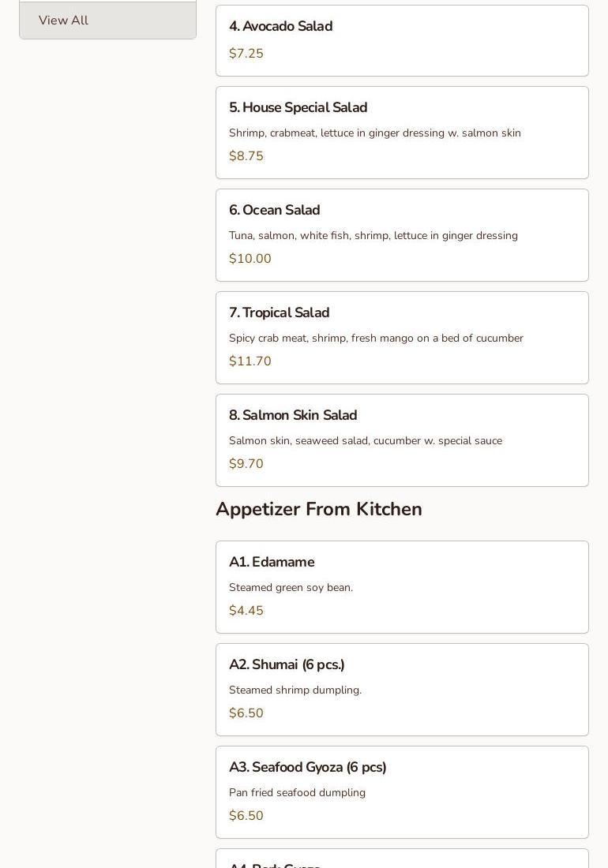The image size is (608, 868).
Task: Open A3. Seafood Gyoza (6 pcs) item
Action: point(308,768)
